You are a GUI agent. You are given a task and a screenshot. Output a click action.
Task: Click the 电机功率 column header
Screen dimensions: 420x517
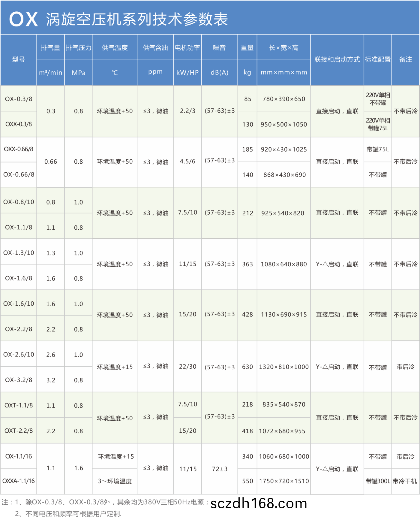187,48
